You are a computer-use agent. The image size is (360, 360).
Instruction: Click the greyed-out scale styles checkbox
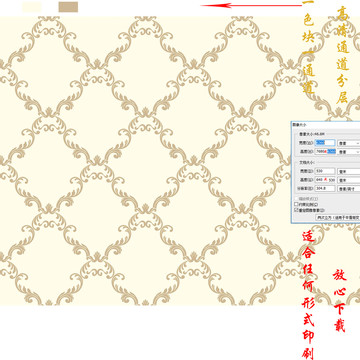tap(296, 198)
